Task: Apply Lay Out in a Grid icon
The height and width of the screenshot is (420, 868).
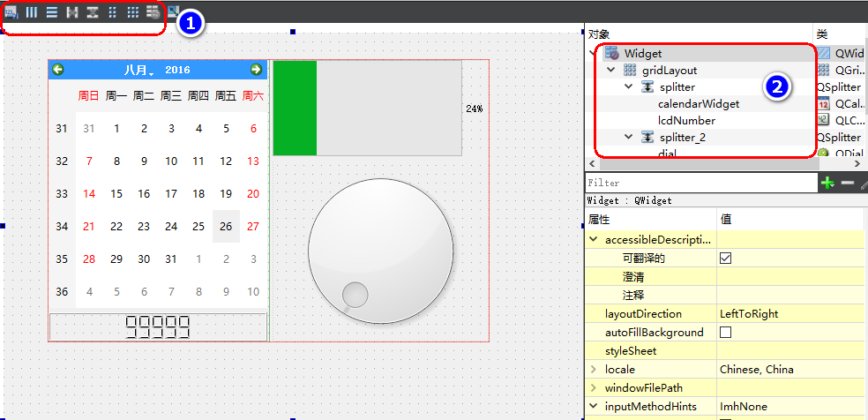Action: (x=132, y=12)
